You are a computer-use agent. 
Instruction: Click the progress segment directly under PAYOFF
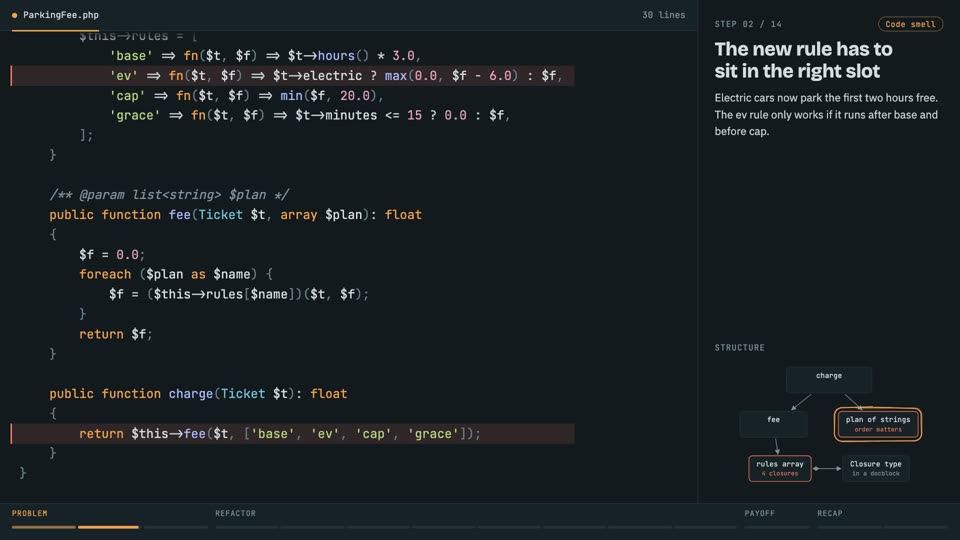pyautogui.click(x=776, y=527)
